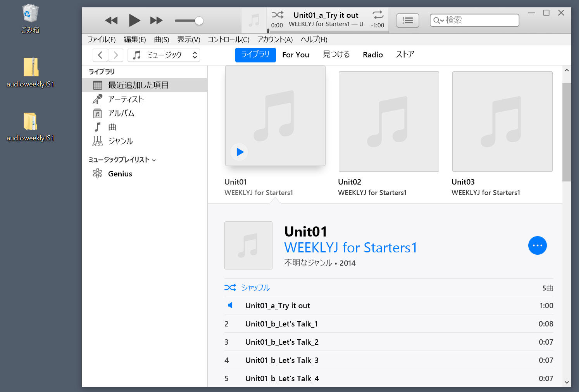Open the 編集(E) menu
This screenshot has height=392, width=581.
(x=134, y=40)
